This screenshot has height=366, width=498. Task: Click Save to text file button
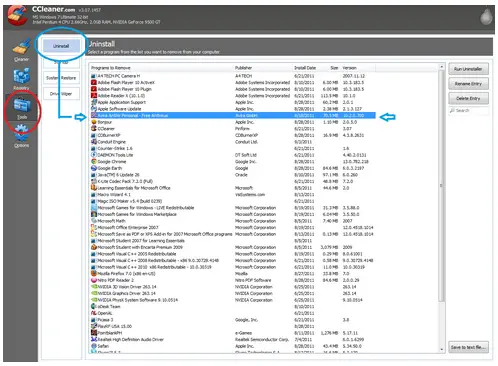coord(468,347)
